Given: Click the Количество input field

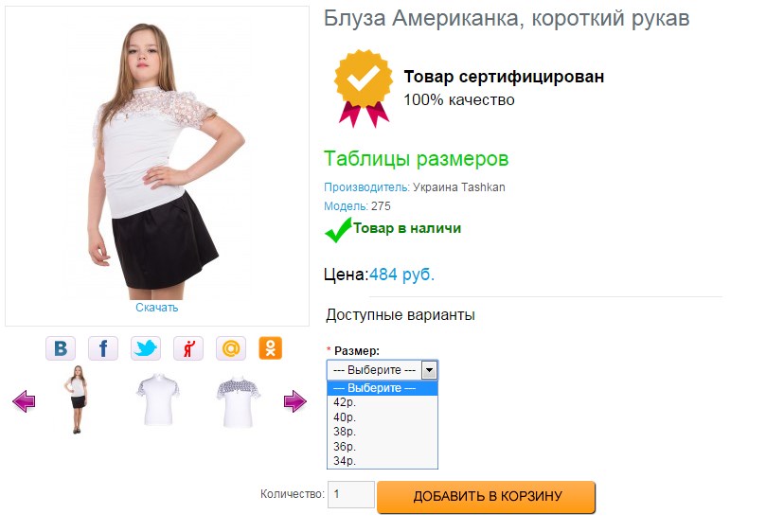Looking at the screenshot, I should [x=350, y=494].
